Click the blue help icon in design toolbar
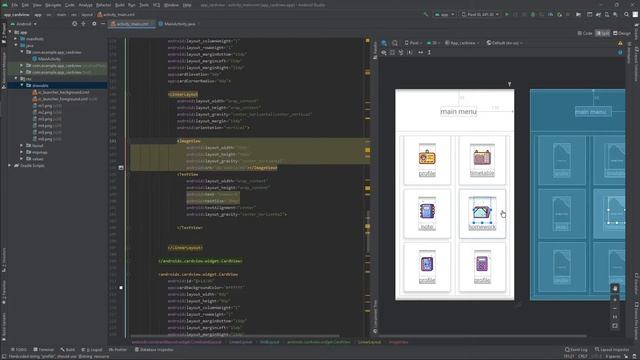The image size is (640, 360). [x=620, y=52]
